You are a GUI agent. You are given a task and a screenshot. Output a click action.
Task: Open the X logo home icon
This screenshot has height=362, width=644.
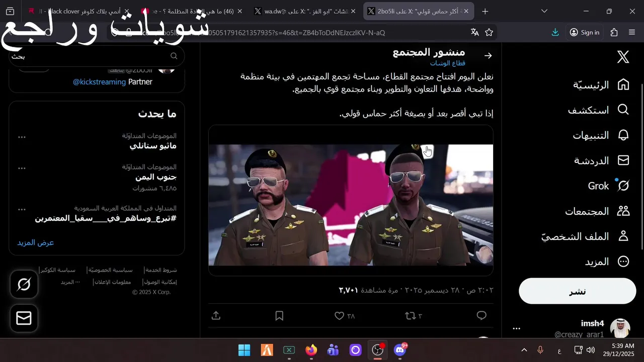click(x=623, y=57)
